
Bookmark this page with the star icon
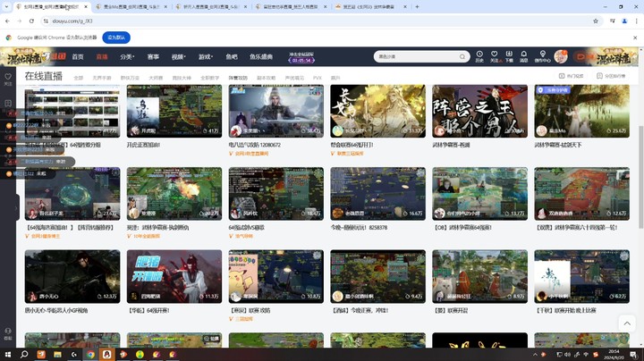(596, 21)
